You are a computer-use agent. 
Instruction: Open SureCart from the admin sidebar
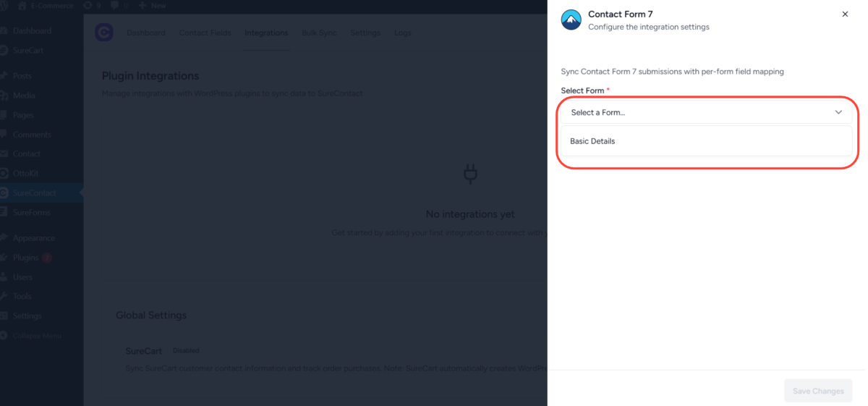tap(29, 51)
